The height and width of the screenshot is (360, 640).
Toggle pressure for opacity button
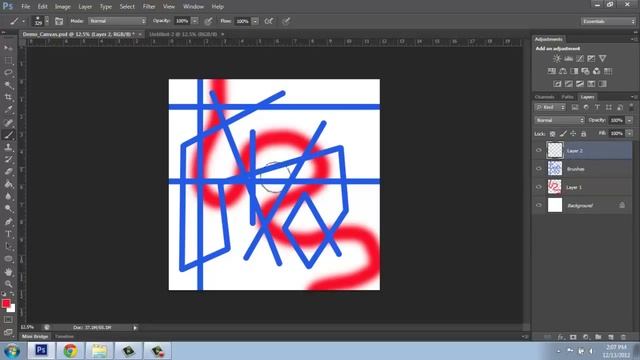[208, 21]
